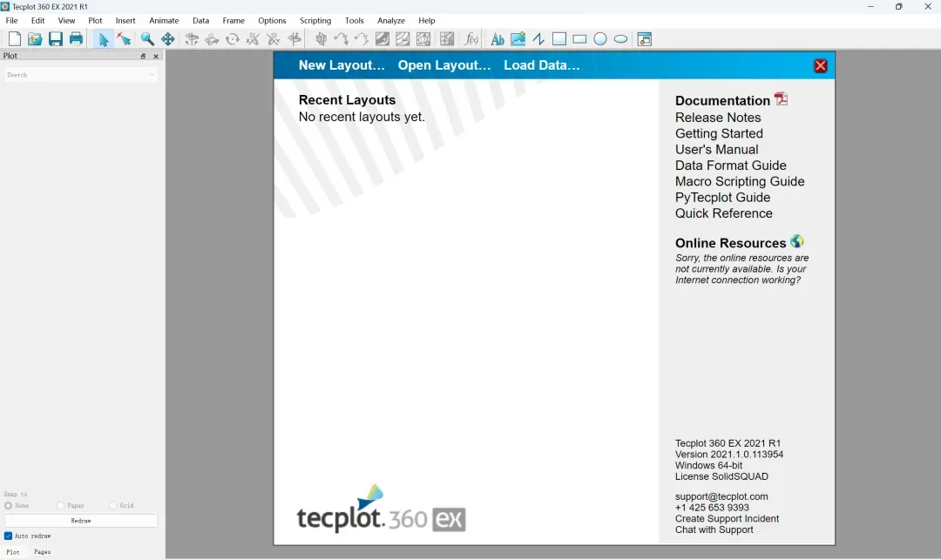Select the Grid snap-to radio button
941x560 pixels.
click(112, 505)
